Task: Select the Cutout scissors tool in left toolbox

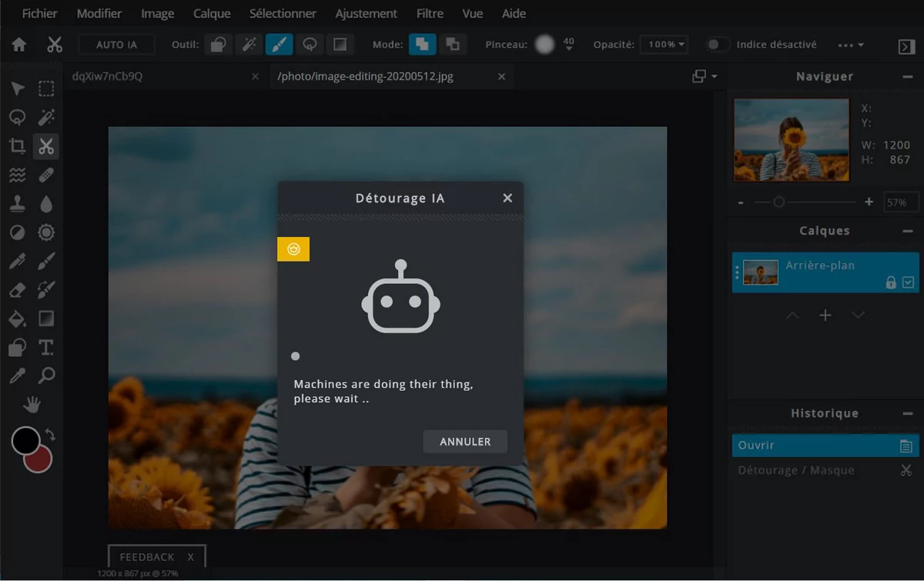Action: pyautogui.click(x=46, y=146)
